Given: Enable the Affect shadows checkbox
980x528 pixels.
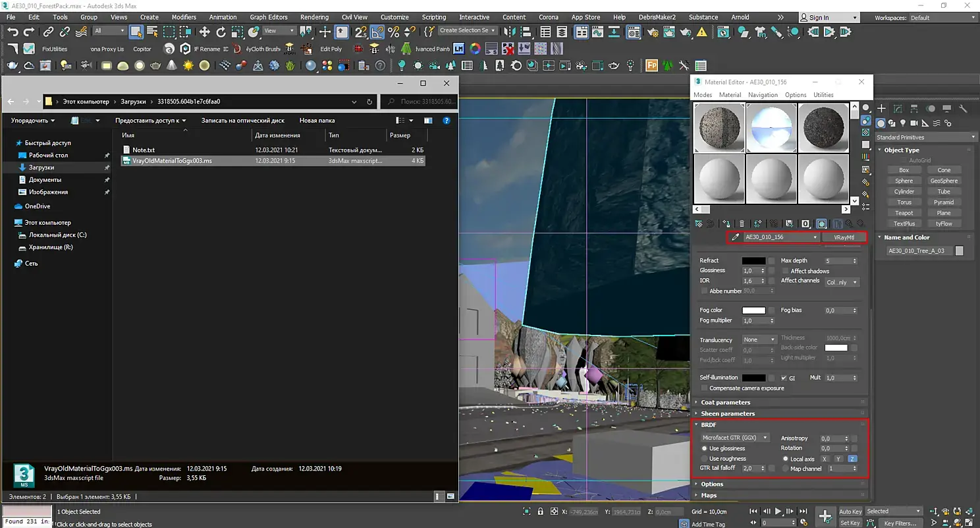Looking at the screenshot, I should click(785, 271).
